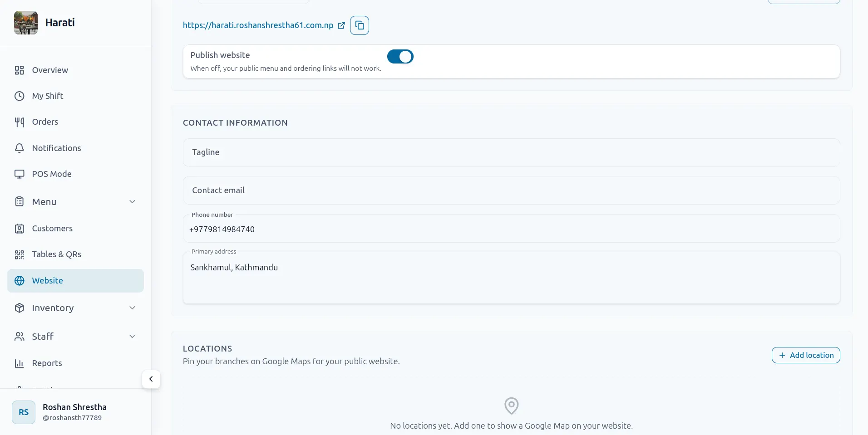
Task: Expand the Staff submenu chevron
Action: pyautogui.click(x=132, y=337)
